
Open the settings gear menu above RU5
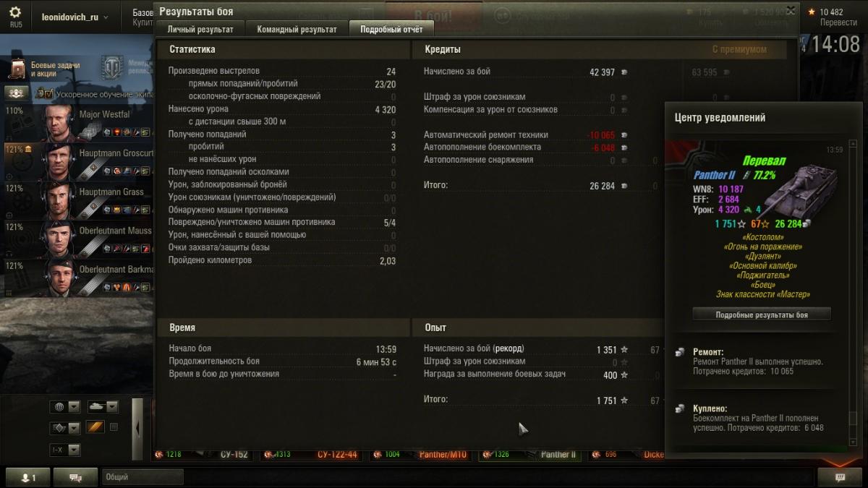tap(15, 12)
